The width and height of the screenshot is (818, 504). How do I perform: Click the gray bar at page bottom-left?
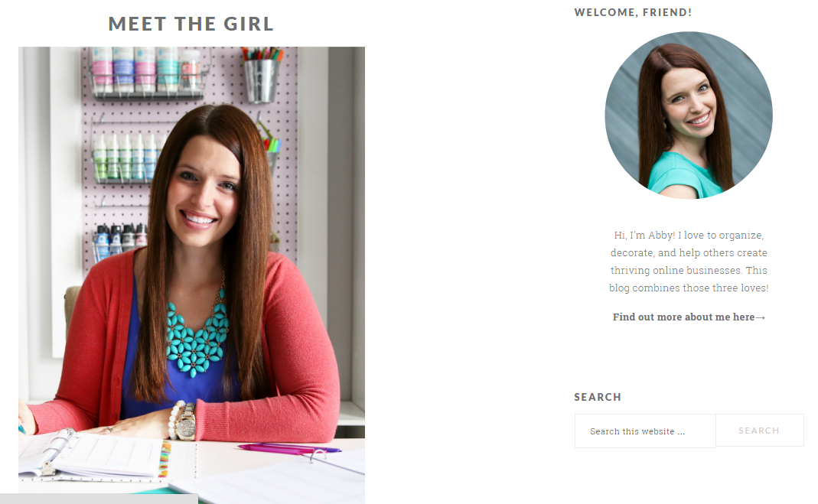[99, 499]
